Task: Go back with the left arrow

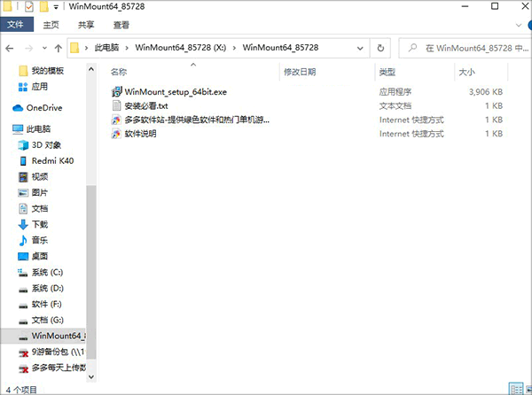Action: (10, 49)
